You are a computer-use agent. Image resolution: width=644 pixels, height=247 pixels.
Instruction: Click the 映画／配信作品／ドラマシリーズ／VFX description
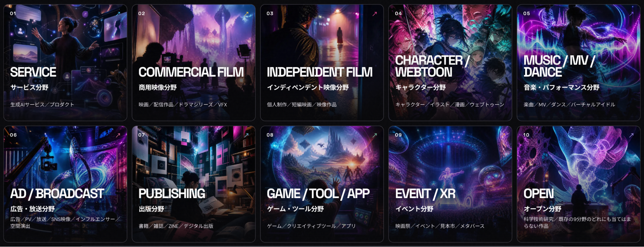click(x=183, y=105)
